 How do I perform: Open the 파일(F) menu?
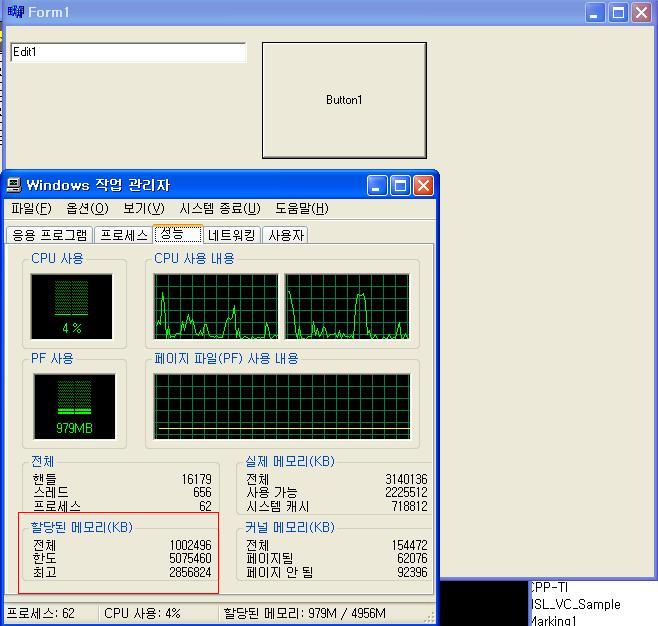tap(31, 208)
